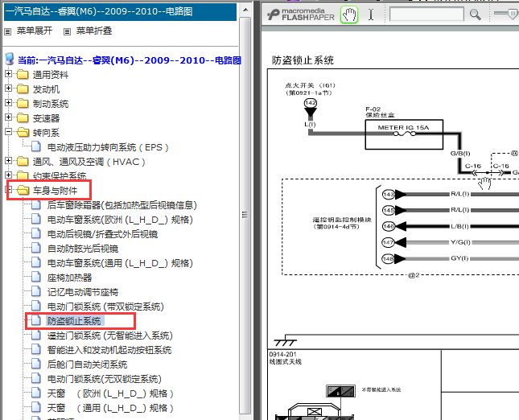Open the 当前 一汽马自达 睿翼 link
The image size is (519, 420).
[x=130, y=60]
